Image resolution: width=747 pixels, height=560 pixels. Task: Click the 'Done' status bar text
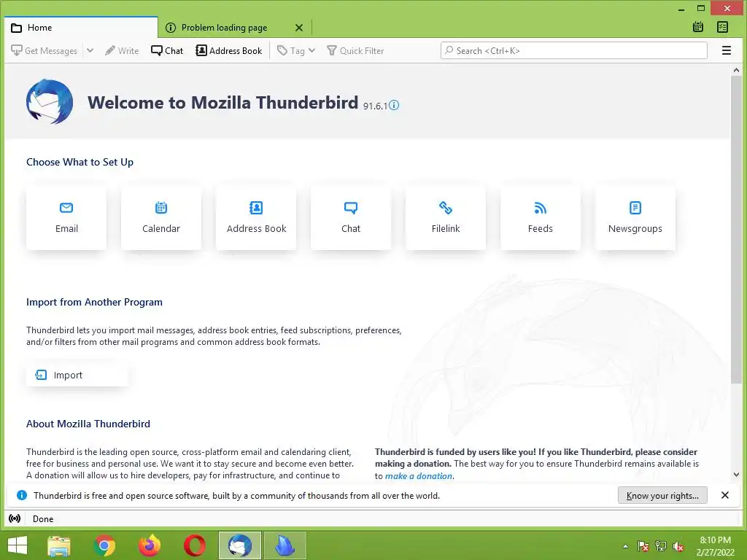(43, 519)
